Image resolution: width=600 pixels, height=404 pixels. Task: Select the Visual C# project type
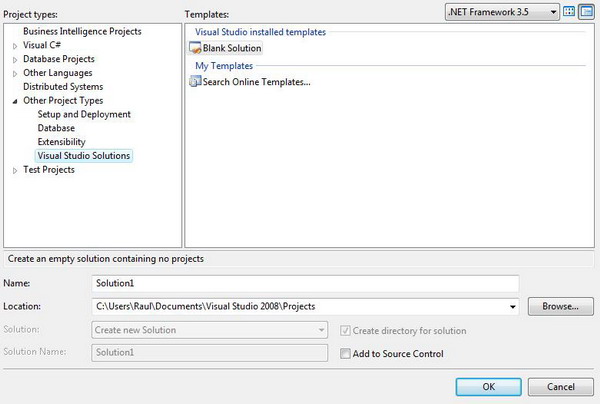[x=42, y=45]
